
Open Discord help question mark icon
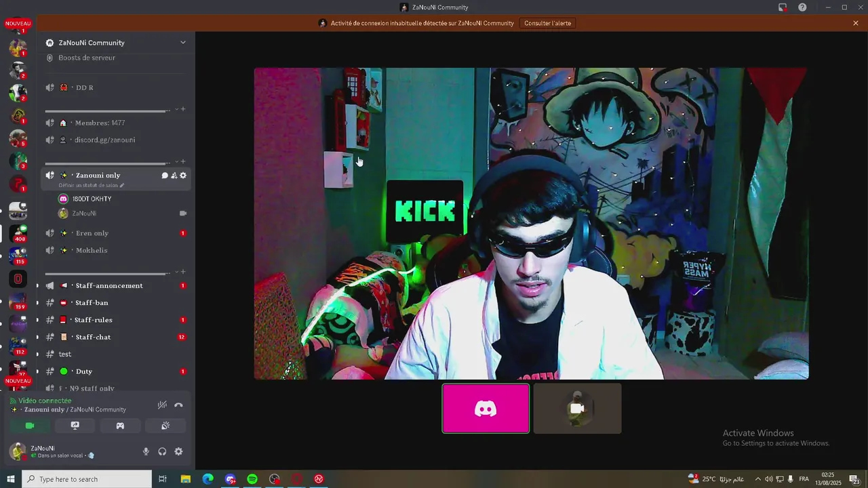point(802,7)
